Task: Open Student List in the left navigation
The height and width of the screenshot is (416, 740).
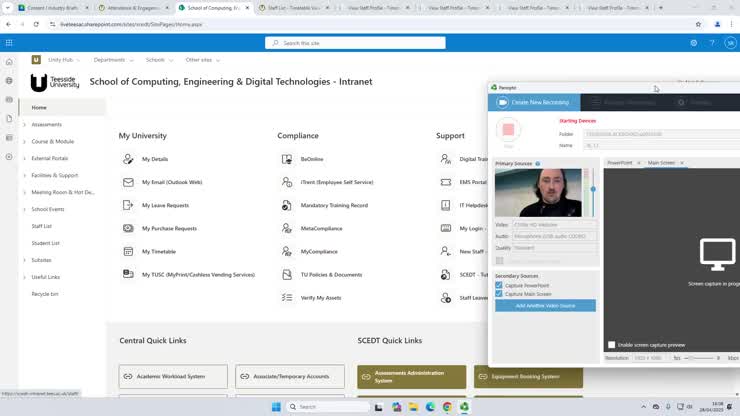Action: (45, 243)
